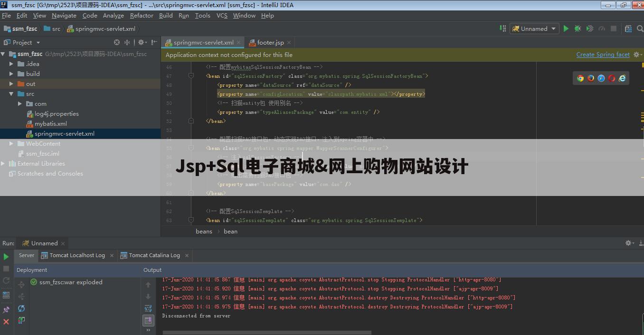Viewport: 644px width, 335px height.
Task: Toggle Scroll to End in the Output toolbar
Action: tap(148, 320)
